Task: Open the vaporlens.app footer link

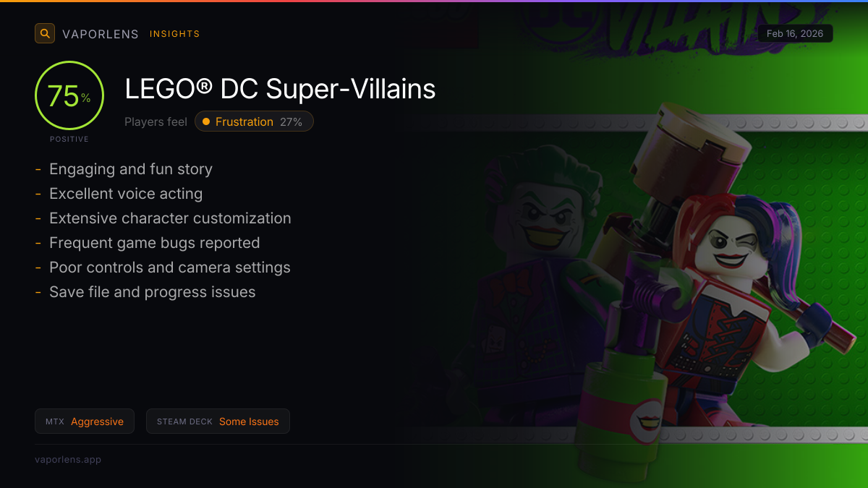Action: (x=68, y=459)
